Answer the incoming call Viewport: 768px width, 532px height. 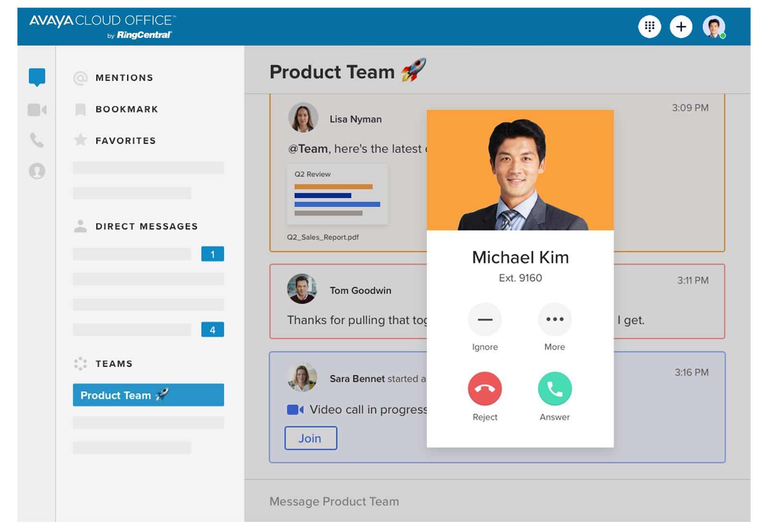tap(555, 389)
